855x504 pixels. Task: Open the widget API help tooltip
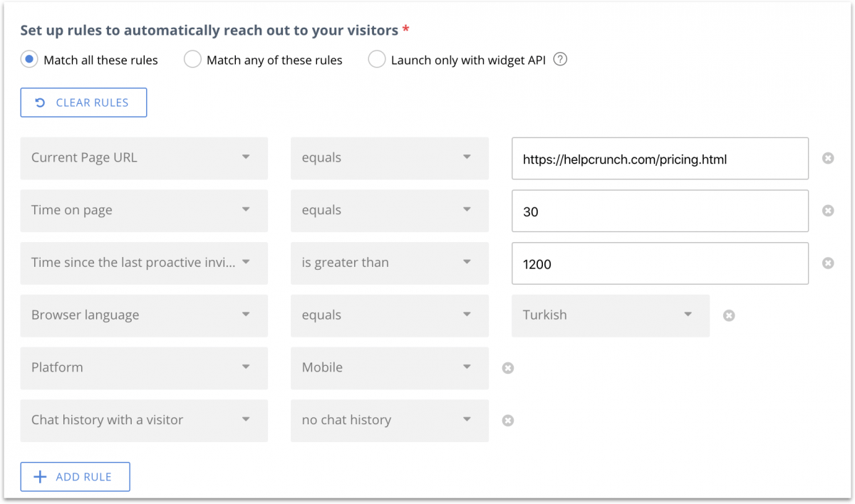560,60
